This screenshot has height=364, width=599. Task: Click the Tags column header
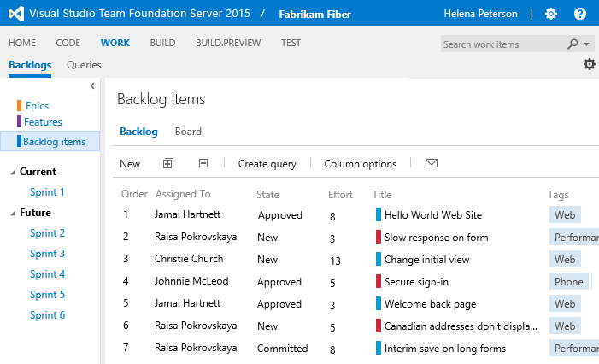pos(558,195)
